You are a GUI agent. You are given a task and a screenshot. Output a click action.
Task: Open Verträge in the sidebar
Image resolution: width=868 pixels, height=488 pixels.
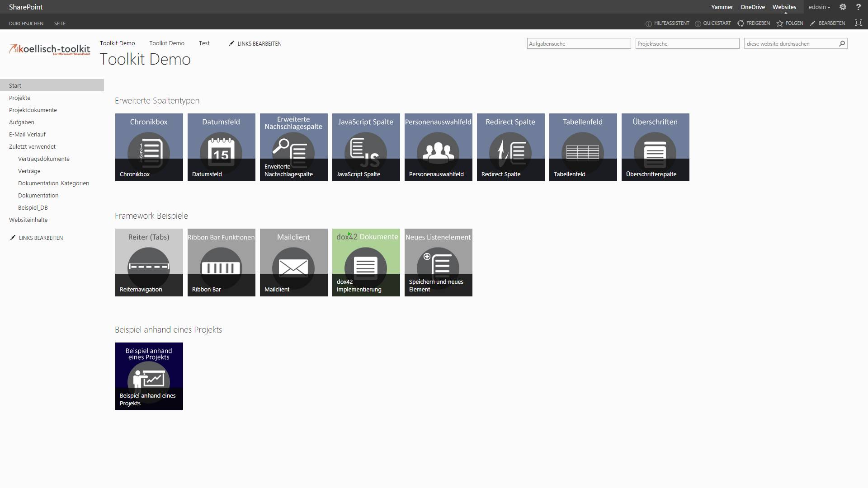(x=29, y=171)
